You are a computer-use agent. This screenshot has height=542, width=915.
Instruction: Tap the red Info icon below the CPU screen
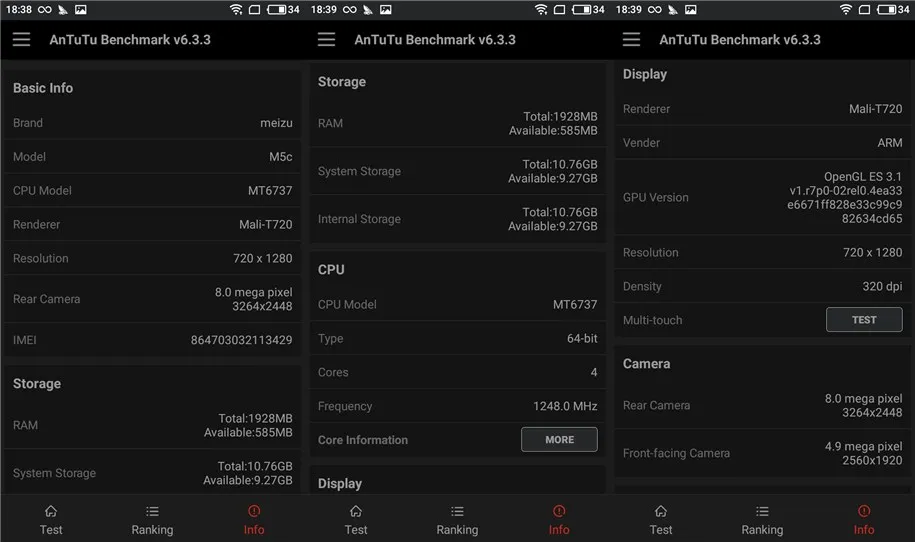[x=559, y=511]
